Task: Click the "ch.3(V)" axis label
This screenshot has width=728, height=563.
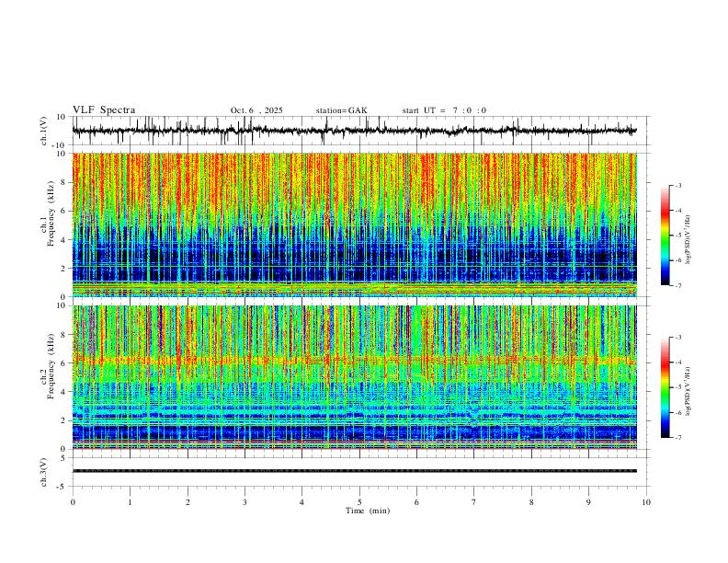Action: [44, 472]
